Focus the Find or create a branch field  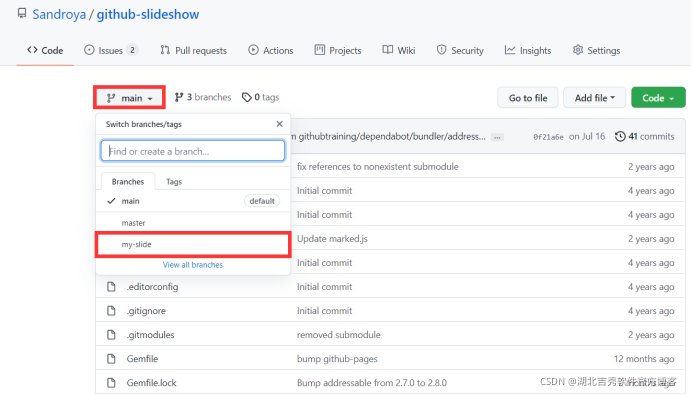tap(193, 151)
